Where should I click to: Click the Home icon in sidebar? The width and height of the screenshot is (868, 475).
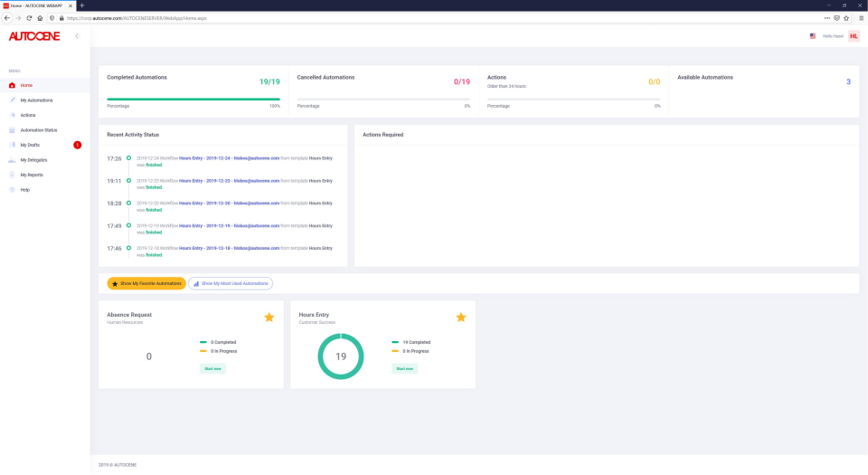point(12,85)
